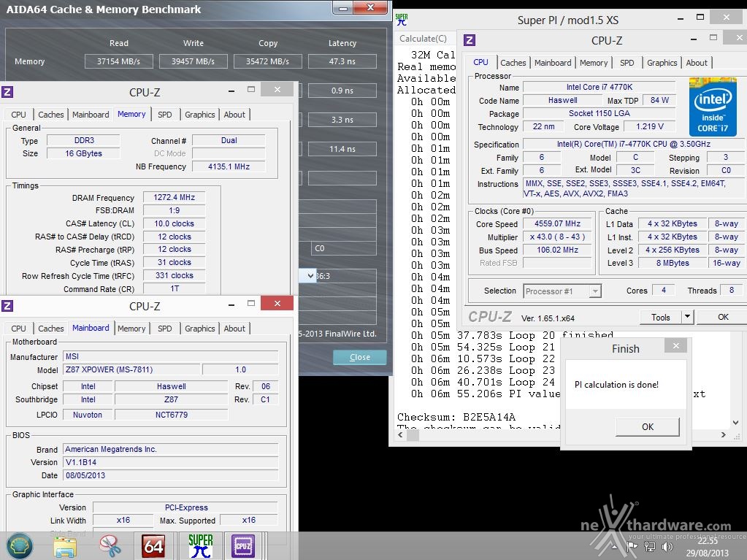Select SPD tab in CPU-Z memory window
747x560 pixels.
click(x=165, y=115)
